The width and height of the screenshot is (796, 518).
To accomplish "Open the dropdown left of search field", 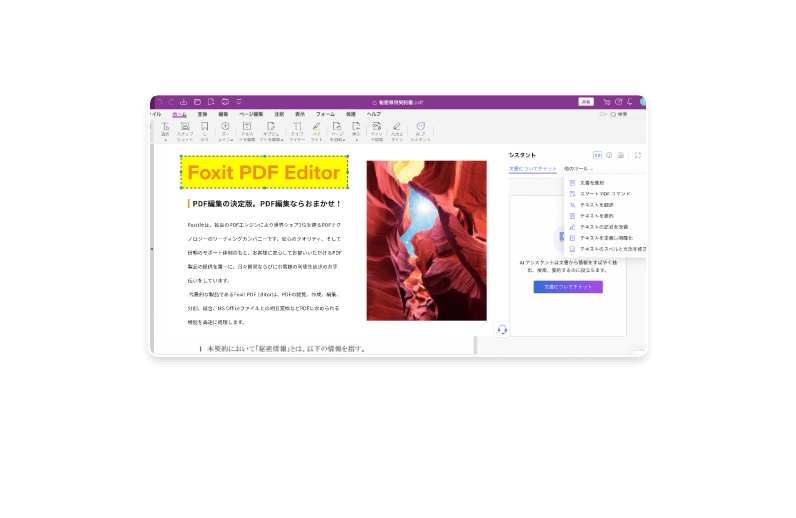I will pos(603,114).
